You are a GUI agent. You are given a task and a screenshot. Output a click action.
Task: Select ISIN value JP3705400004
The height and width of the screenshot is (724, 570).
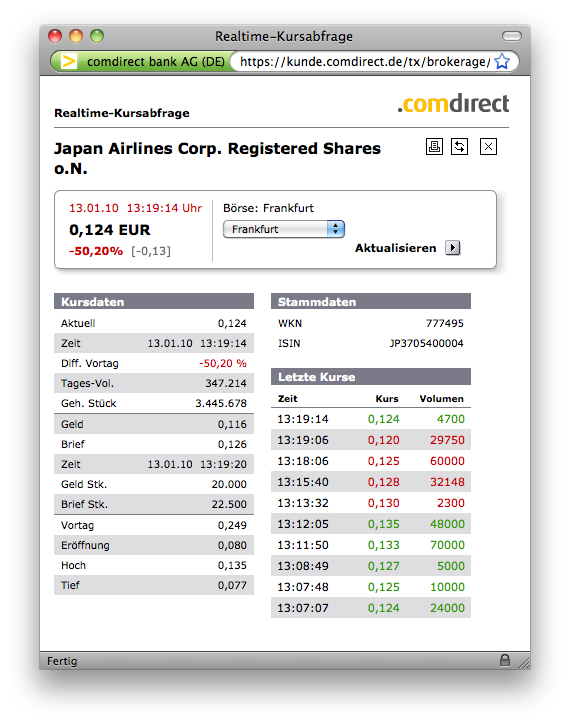coord(426,343)
